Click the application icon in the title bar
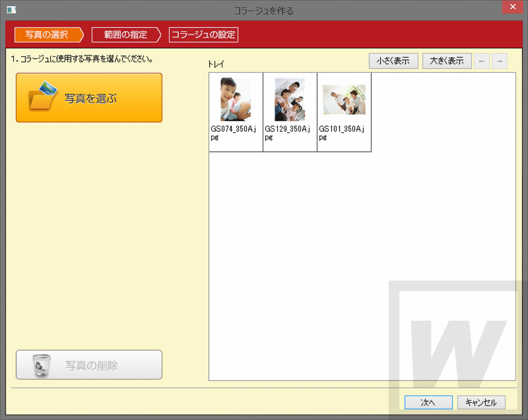 click(12, 10)
